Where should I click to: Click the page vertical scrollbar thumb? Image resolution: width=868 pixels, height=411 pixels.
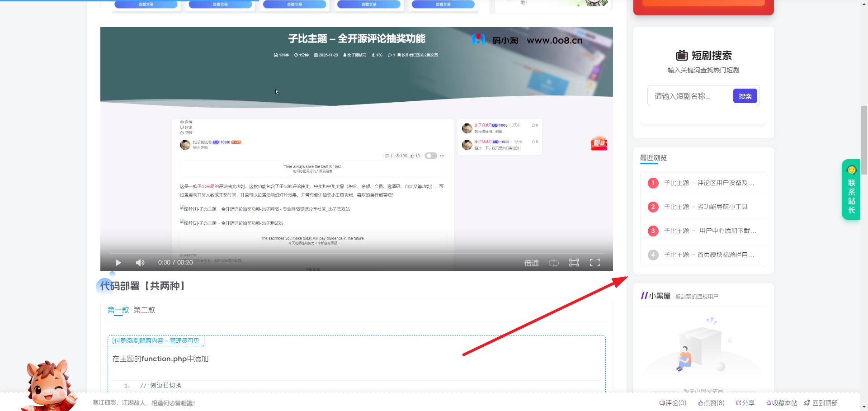click(x=864, y=140)
